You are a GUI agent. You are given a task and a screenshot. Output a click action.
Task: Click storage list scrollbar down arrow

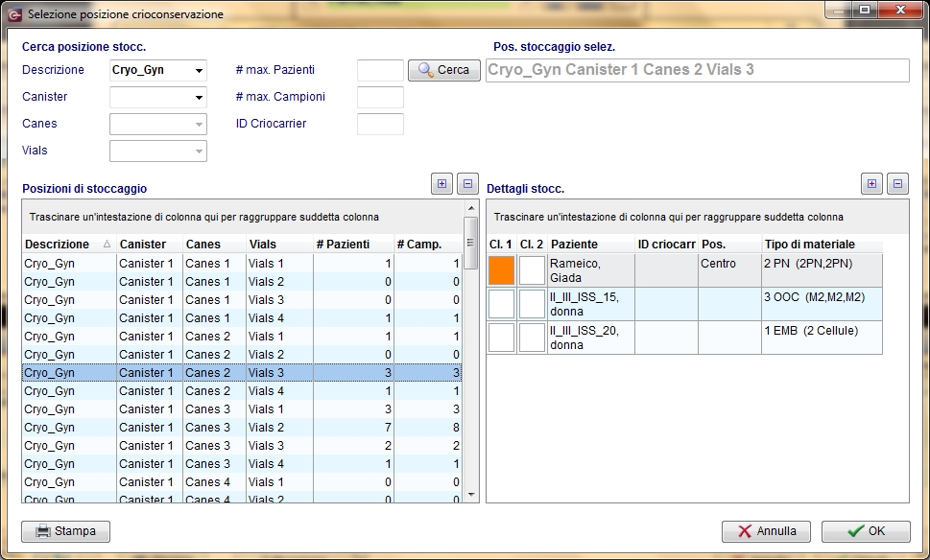[471, 495]
